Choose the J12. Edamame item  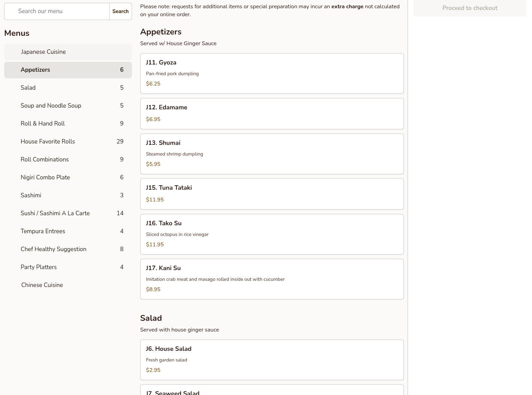(272, 113)
